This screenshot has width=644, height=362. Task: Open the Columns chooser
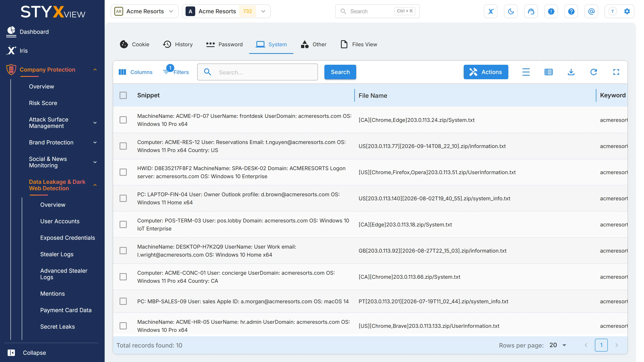click(x=135, y=72)
